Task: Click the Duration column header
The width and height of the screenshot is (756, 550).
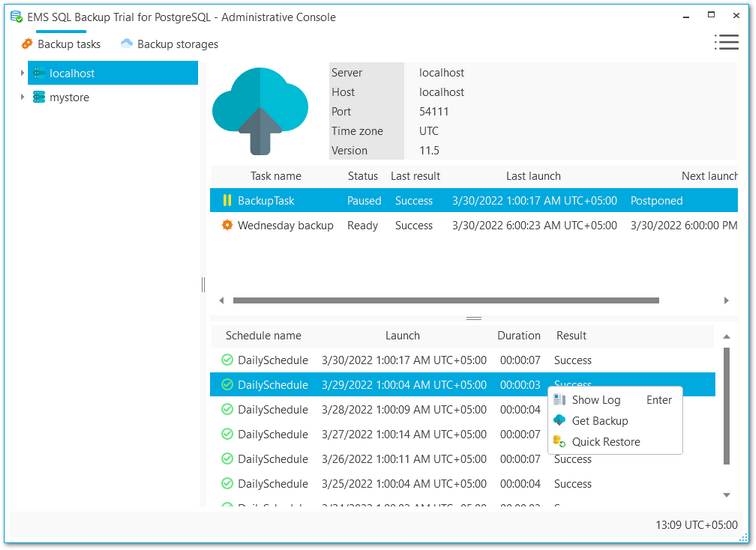Action: tap(519, 336)
